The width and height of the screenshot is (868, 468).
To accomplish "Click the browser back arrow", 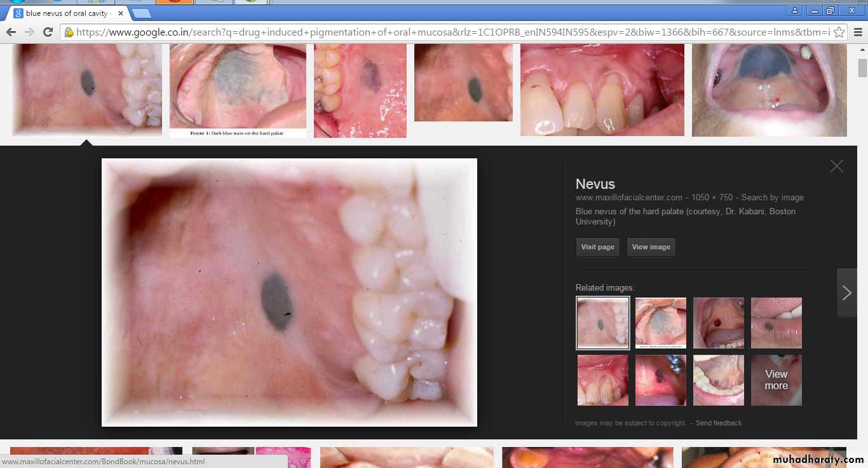I will 11,32.
